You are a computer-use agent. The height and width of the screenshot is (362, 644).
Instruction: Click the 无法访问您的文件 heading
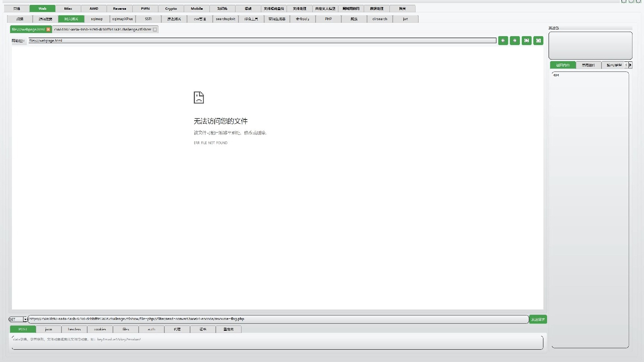pyautogui.click(x=221, y=121)
